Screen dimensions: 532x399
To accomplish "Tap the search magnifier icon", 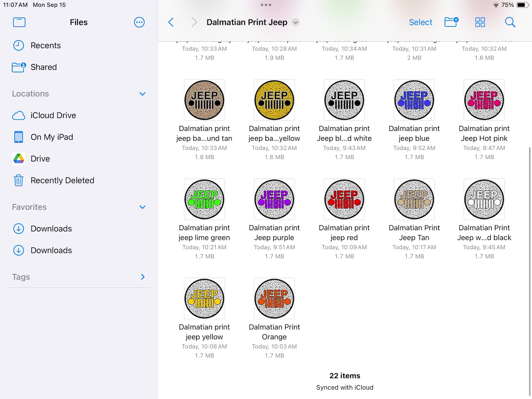I will point(510,22).
